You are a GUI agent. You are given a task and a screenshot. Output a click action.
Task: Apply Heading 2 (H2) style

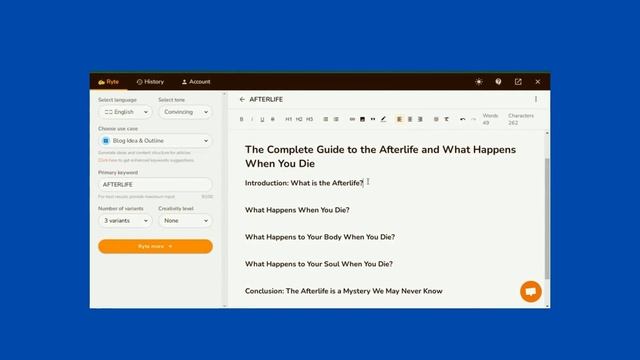[x=299, y=119]
